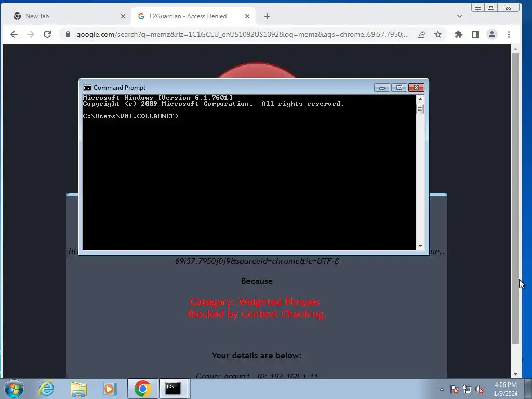The image size is (532, 399).
Task: Click the C:\Users\VM1.COLLABNET prompt line
Action: 130,116
